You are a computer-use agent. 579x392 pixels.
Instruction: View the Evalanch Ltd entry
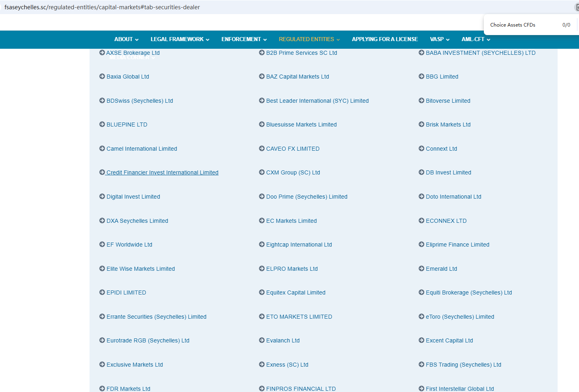pos(283,340)
